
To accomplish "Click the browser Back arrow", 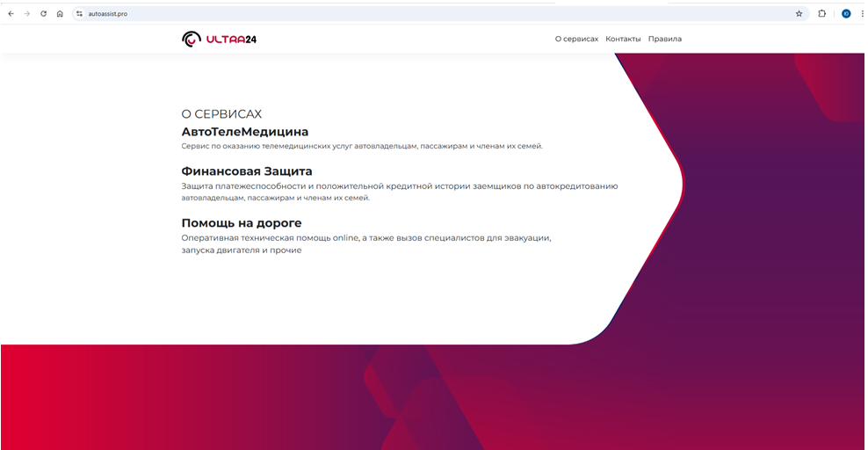I will click(x=11, y=14).
